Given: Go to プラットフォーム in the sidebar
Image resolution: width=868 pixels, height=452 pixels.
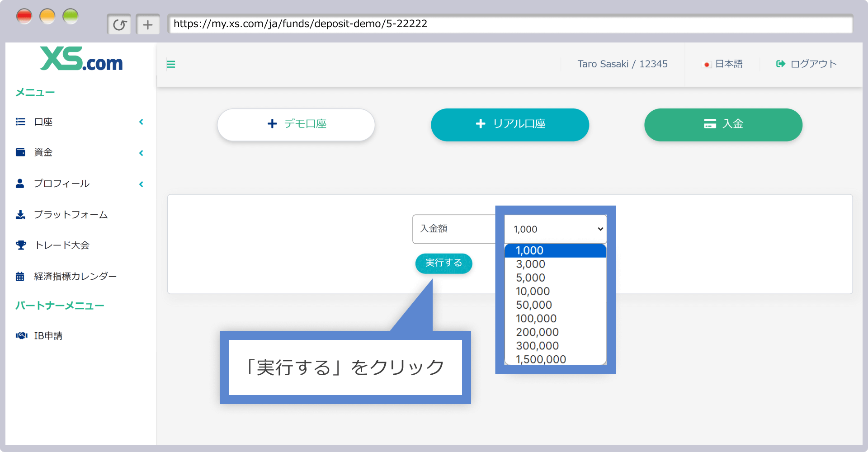Looking at the screenshot, I should tap(71, 215).
